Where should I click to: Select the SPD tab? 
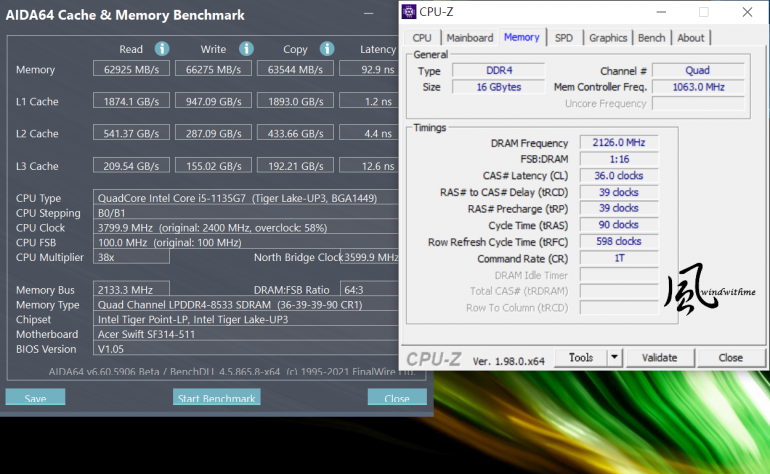coord(564,38)
